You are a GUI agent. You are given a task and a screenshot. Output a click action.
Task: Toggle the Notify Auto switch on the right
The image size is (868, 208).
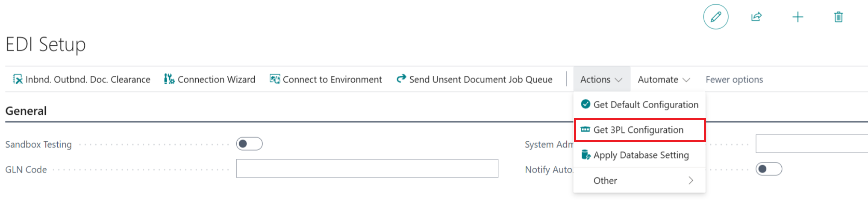tap(768, 169)
